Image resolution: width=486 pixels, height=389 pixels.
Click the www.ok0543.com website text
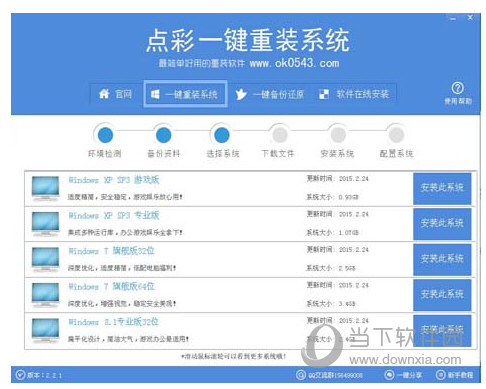pos(294,63)
